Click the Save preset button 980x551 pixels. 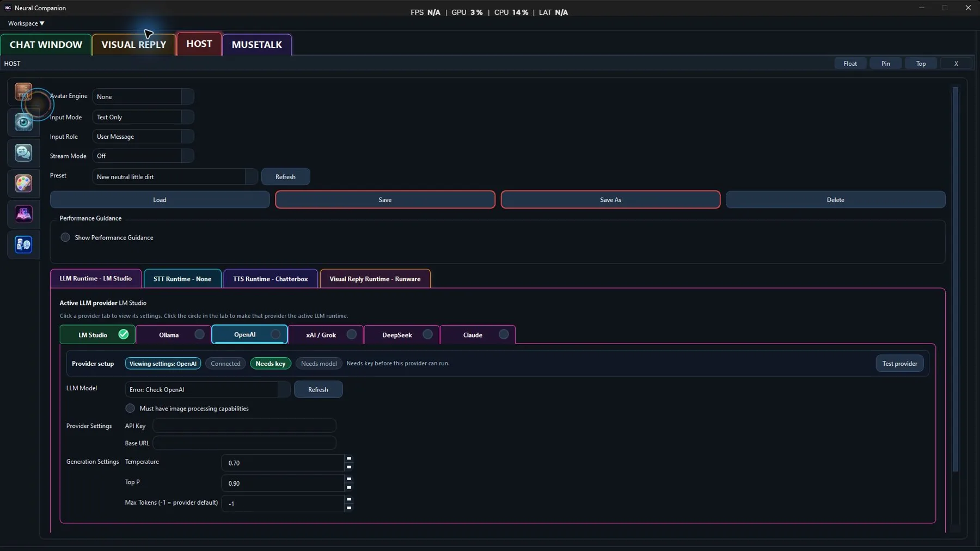[385, 200]
